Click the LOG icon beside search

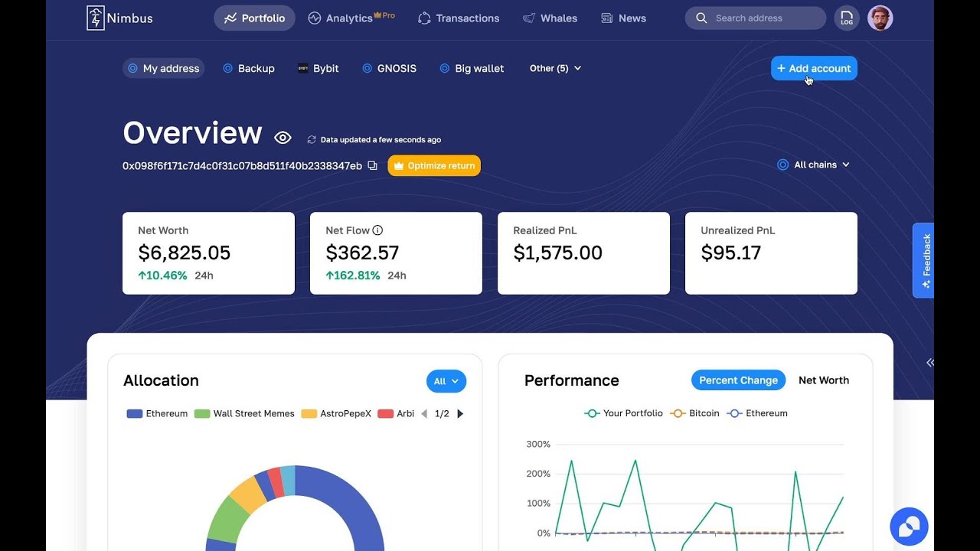[846, 18]
